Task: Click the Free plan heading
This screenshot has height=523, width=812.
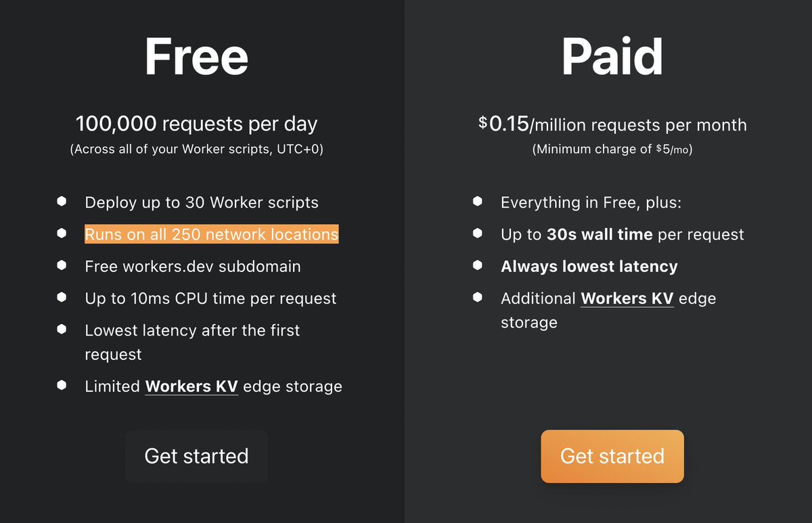Action: point(196,57)
